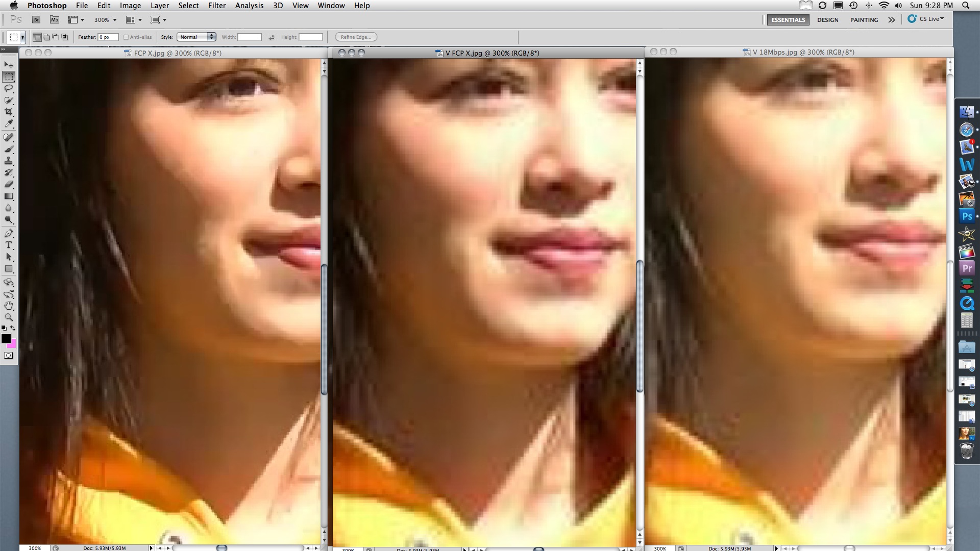Open the 3D menu
This screenshot has height=551, width=980.
coord(278,5)
